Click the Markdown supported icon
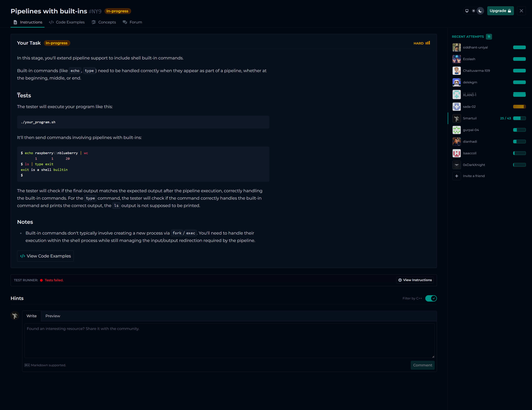Screen dimensions: 532x410 coord(27,365)
